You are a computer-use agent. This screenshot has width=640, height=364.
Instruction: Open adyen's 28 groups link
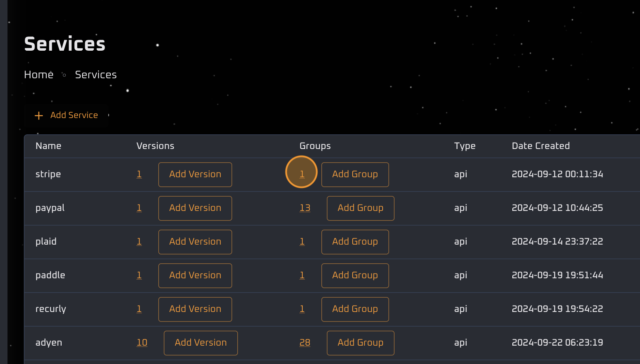[x=305, y=343]
